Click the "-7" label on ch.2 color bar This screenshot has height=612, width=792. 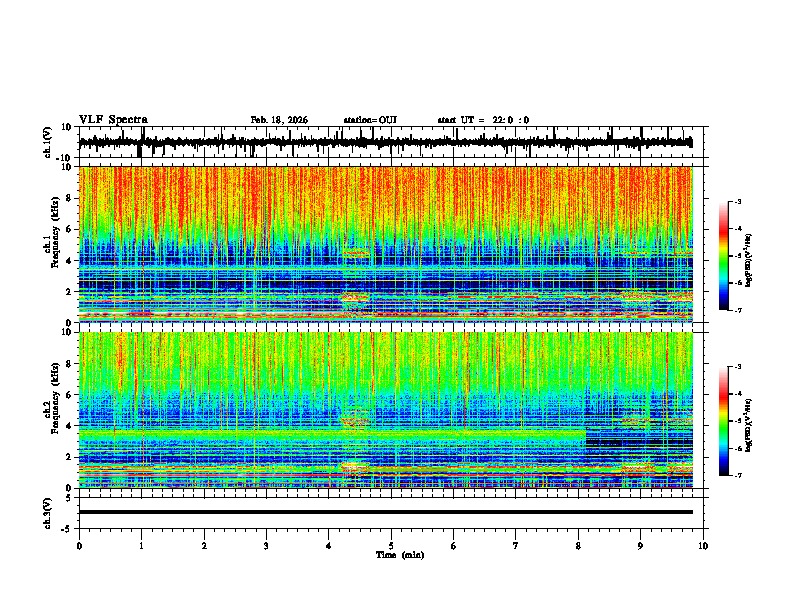[x=737, y=475]
